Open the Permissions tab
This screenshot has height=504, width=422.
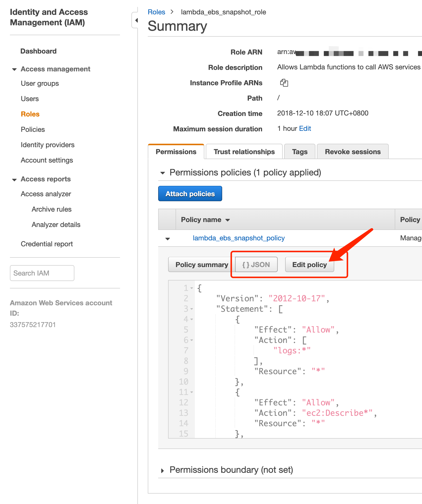(176, 152)
